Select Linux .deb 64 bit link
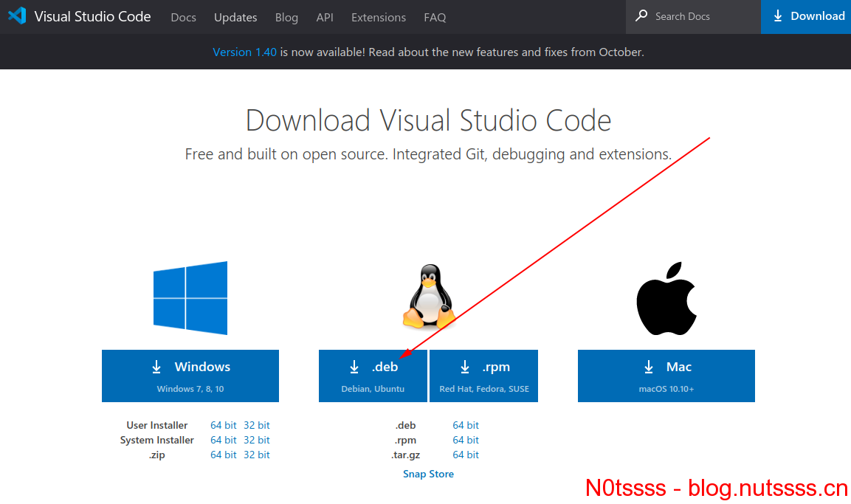851x504 pixels. pyautogui.click(x=466, y=425)
